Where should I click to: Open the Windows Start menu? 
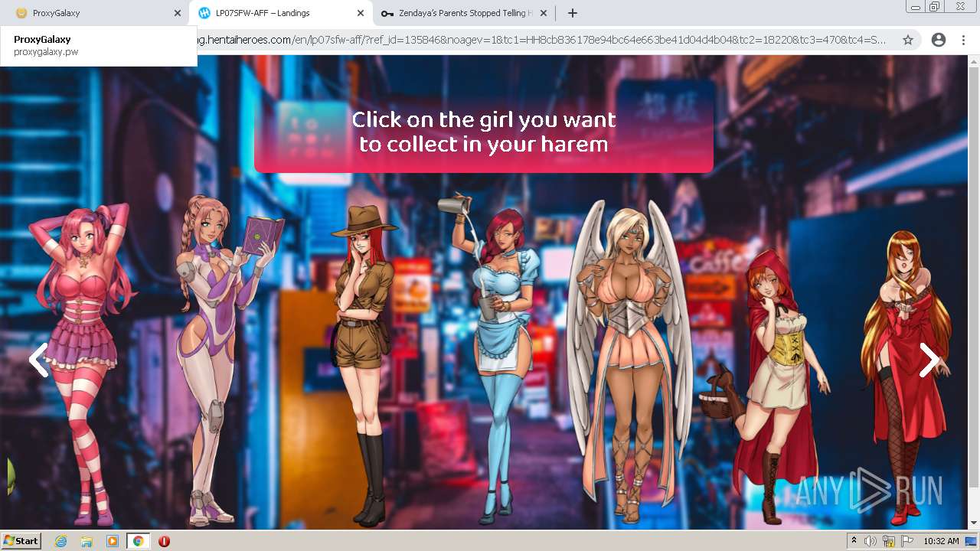21,541
